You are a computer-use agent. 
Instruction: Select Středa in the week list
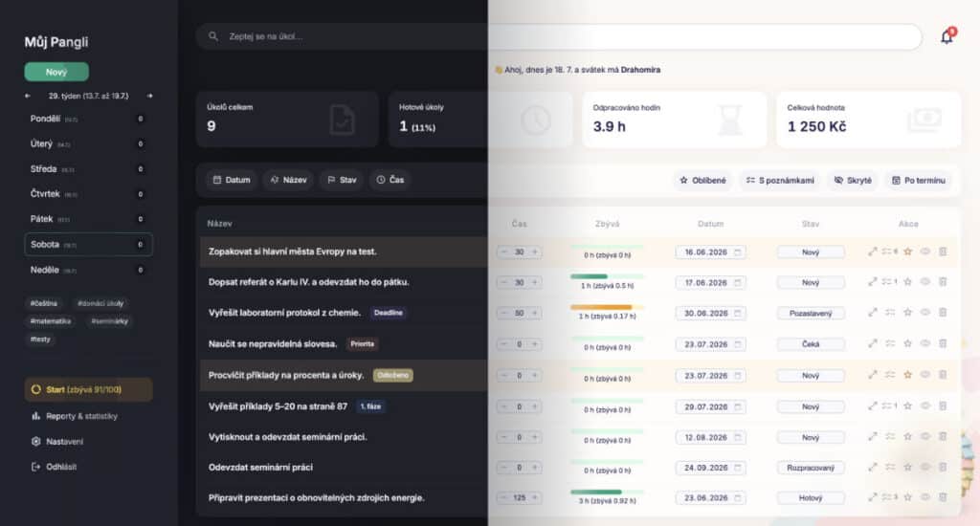88,169
